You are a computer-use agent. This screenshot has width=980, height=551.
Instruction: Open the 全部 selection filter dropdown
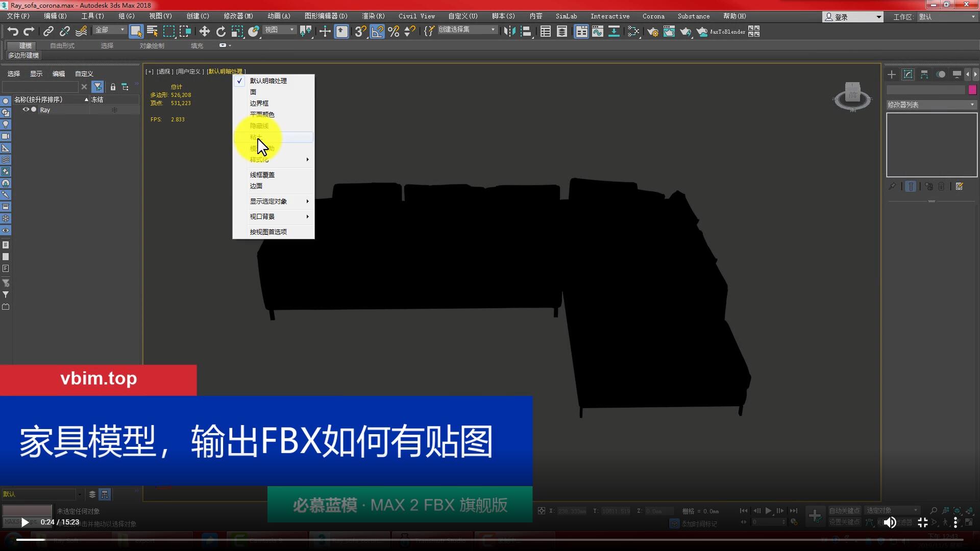110,30
